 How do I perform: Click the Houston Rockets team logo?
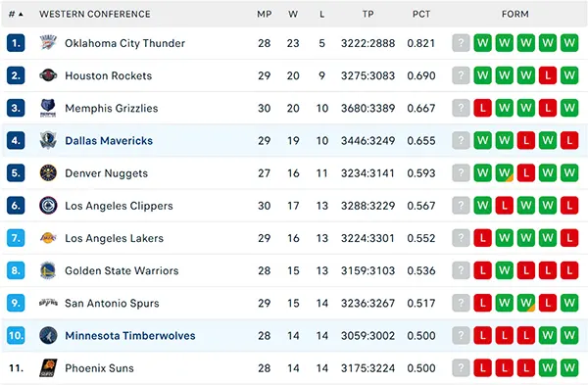(48, 75)
